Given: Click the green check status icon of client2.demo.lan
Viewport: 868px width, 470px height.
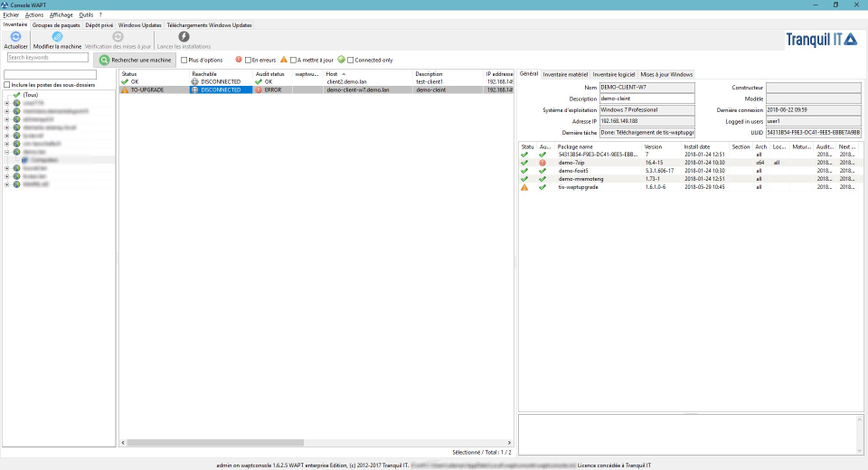Looking at the screenshot, I should click(x=125, y=81).
